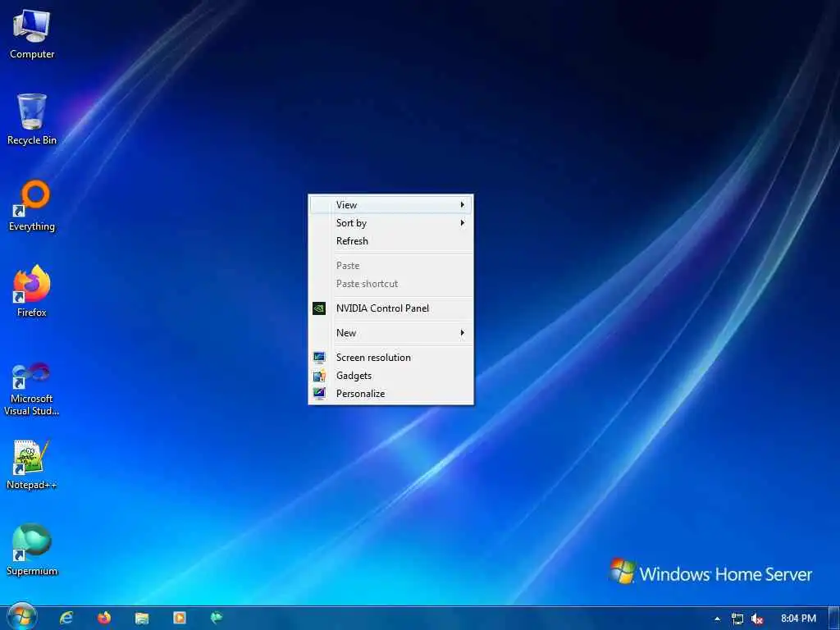Select the Recycle Bin desktop icon
This screenshot has width=840, height=630.
coord(32,120)
